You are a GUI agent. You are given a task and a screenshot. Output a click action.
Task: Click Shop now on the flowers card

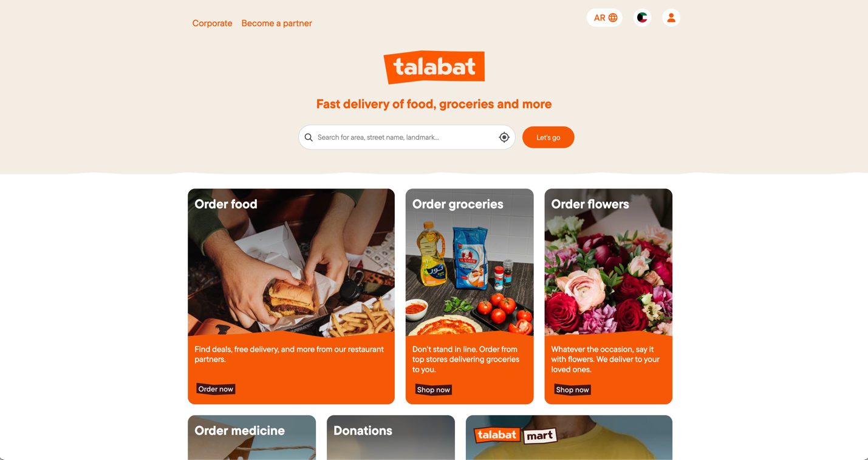572,390
